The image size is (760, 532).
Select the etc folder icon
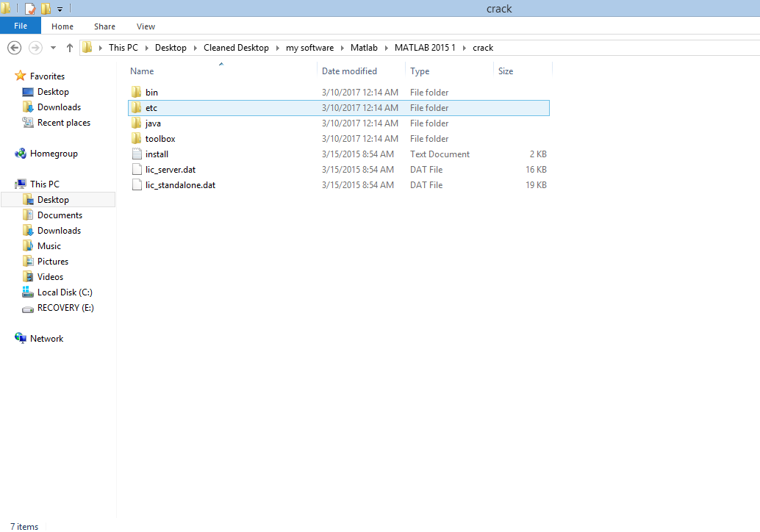pos(137,107)
